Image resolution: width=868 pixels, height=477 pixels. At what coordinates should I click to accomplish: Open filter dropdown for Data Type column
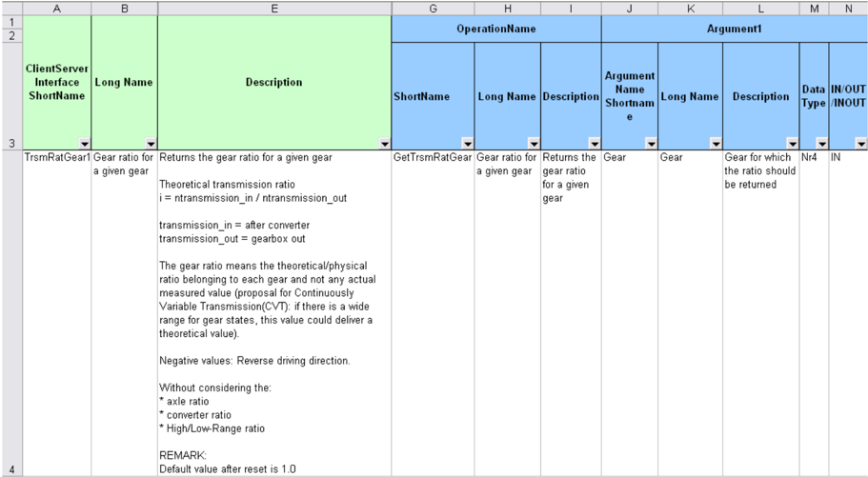822,144
